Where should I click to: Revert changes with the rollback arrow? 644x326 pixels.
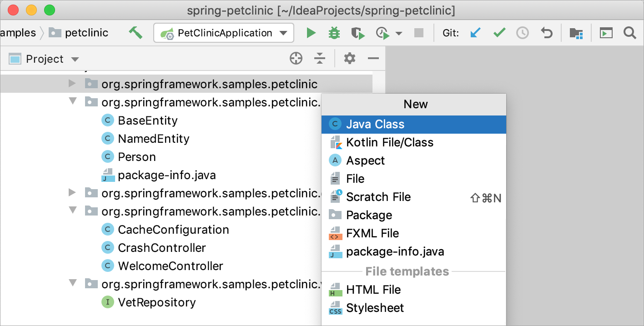coord(546,33)
